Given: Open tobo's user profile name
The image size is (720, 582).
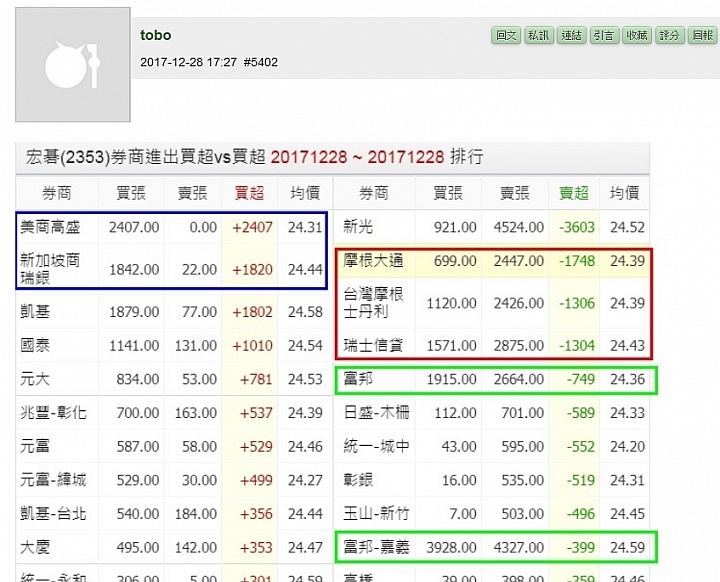Looking at the screenshot, I should [156, 35].
